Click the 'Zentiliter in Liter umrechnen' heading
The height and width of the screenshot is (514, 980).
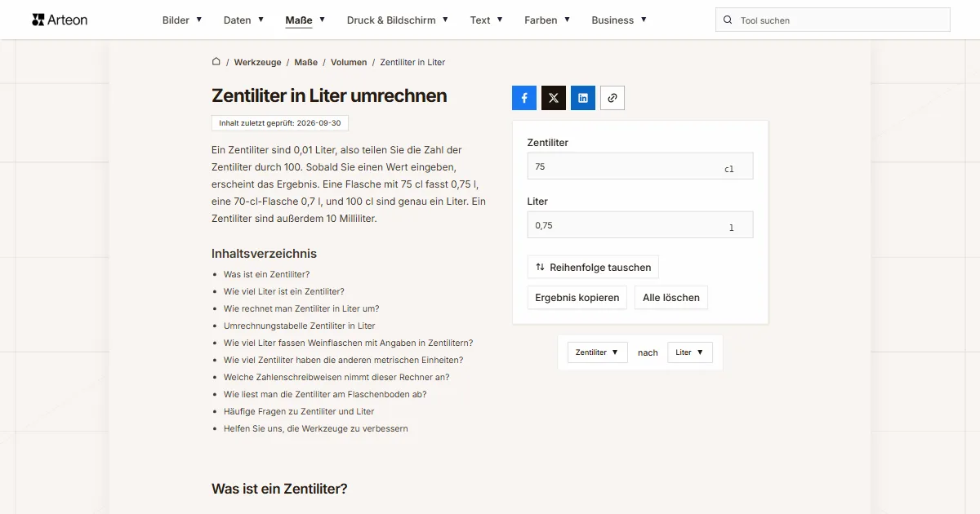(329, 95)
